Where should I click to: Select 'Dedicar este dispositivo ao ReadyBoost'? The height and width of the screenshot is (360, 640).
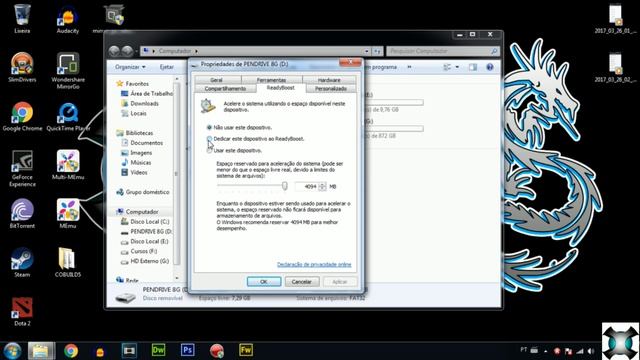(209, 139)
